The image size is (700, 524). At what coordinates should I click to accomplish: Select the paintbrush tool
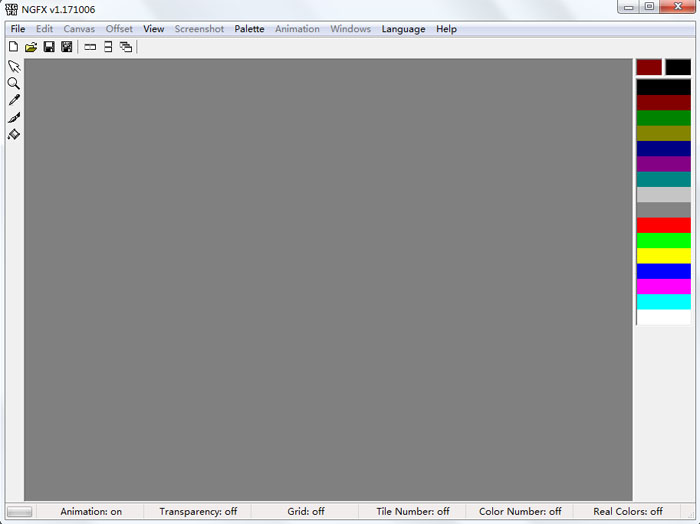tap(14, 117)
